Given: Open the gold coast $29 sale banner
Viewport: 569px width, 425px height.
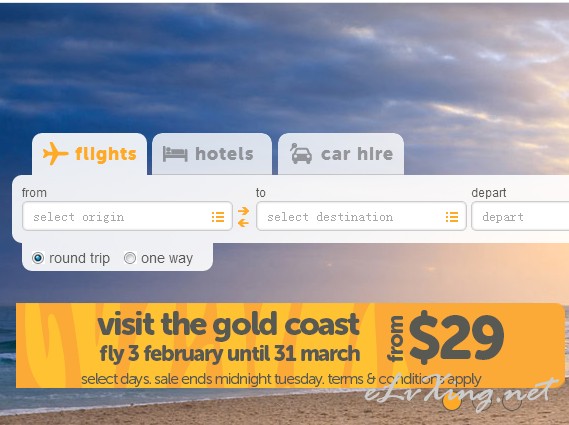Looking at the screenshot, I should (290, 345).
